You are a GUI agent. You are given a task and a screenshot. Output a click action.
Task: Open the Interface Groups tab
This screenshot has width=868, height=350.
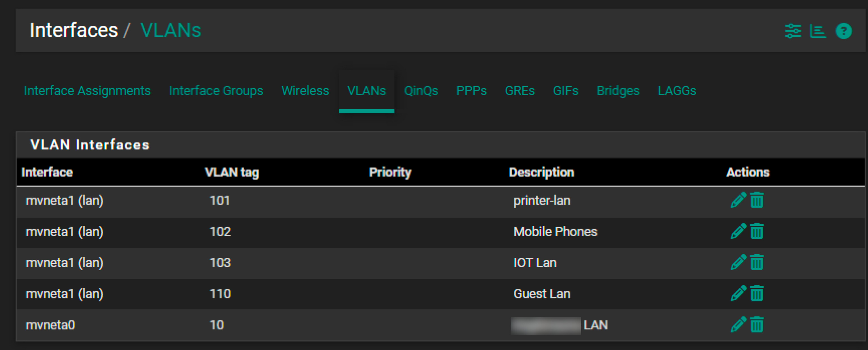[x=216, y=91]
